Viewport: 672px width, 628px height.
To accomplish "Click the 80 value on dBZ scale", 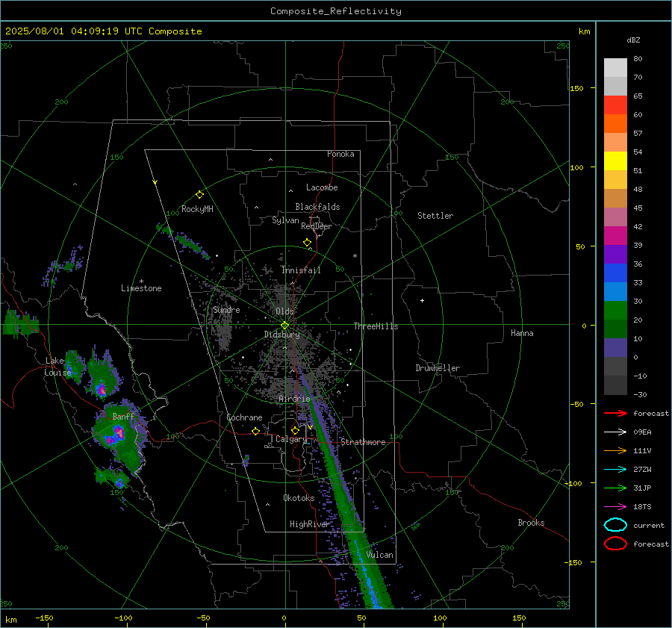I will pyautogui.click(x=638, y=59).
